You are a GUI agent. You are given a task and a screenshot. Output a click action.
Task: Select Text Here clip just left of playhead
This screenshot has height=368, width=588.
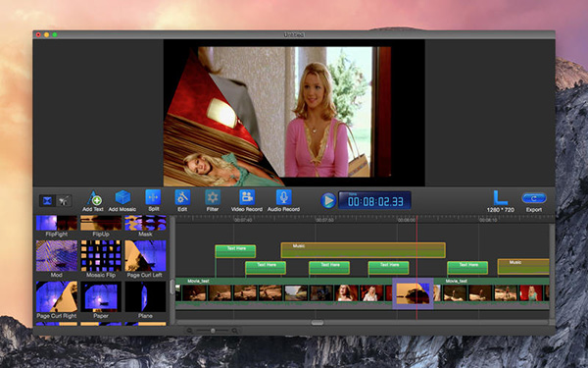[388, 268]
